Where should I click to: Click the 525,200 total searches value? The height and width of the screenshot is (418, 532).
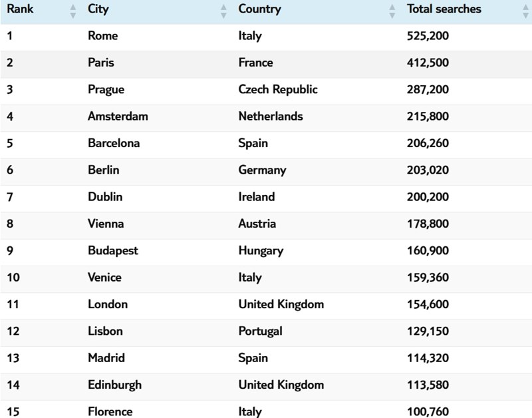428,36
